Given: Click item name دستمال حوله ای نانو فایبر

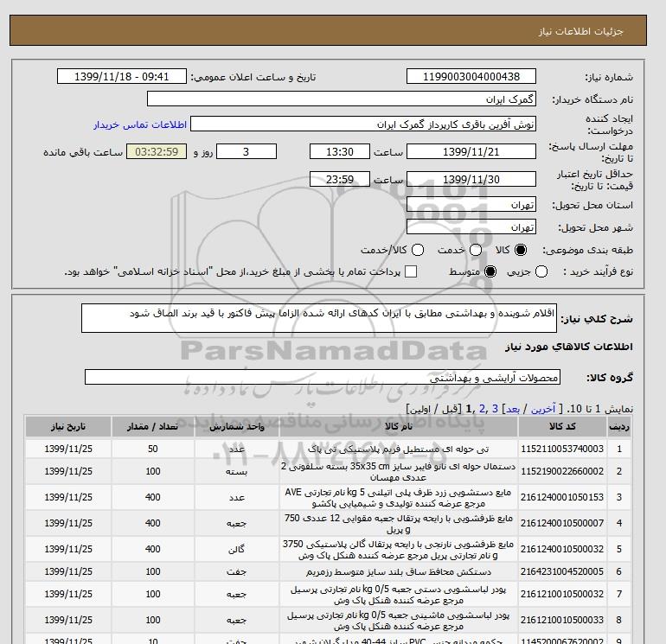Looking at the screenshot, I should pos(399,472).
